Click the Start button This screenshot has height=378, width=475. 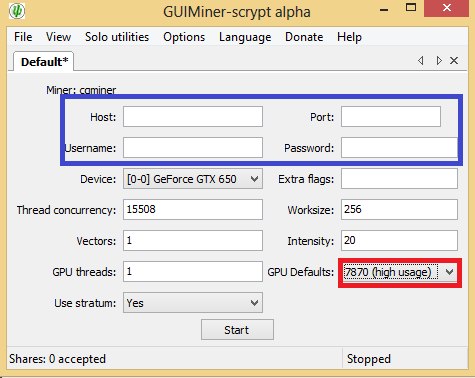[x=237, y=330]
